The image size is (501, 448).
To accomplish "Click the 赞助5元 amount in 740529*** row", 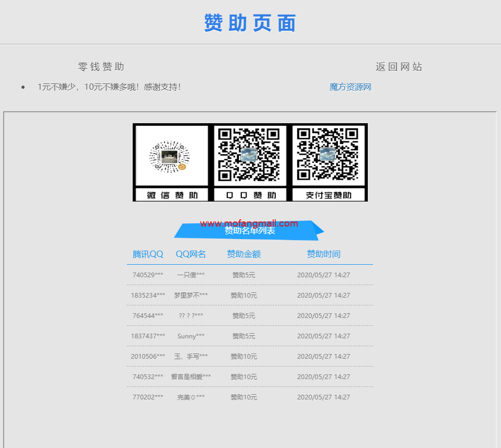I will pos(244,275).
